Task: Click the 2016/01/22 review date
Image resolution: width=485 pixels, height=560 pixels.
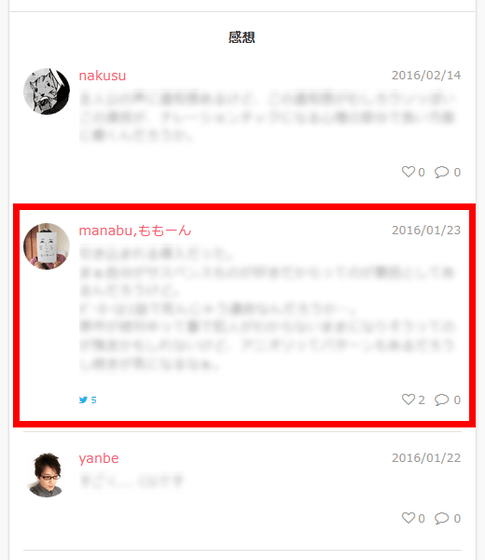Action: (x=426, y=458)
